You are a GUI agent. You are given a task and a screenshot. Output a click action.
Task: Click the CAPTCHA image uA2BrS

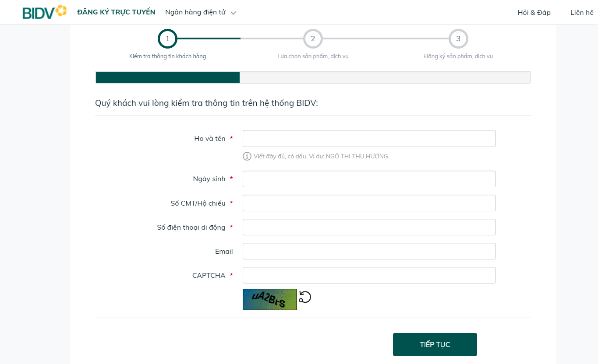pos(270,299)
